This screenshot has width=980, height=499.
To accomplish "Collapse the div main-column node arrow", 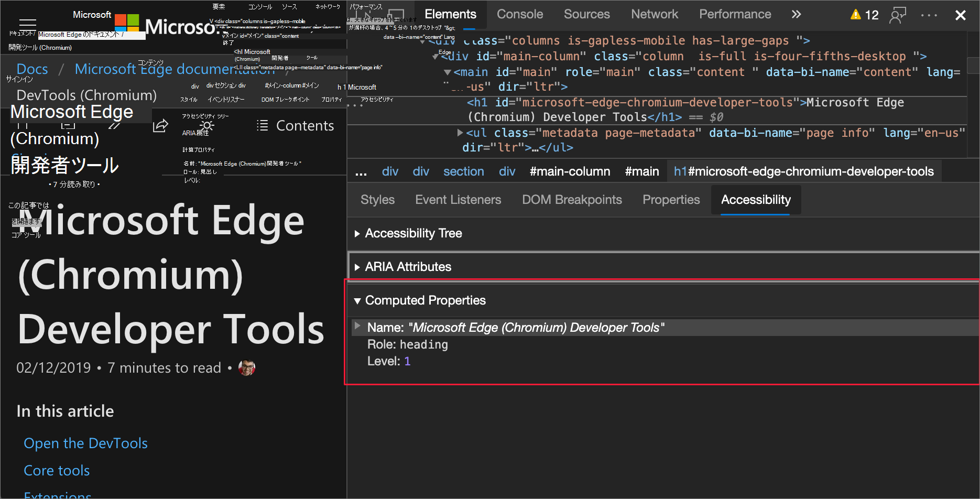I will (x=435, y=57).
